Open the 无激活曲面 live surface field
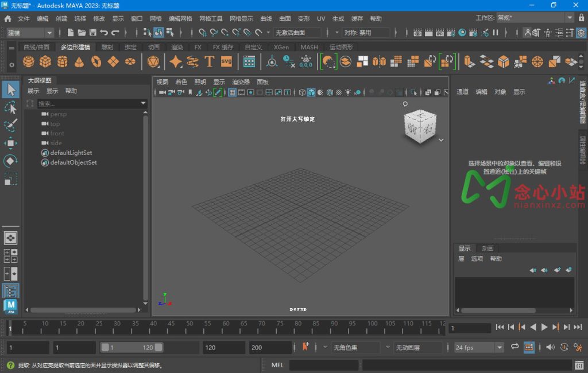Screen dimensions: 588x373 [297, 33]
